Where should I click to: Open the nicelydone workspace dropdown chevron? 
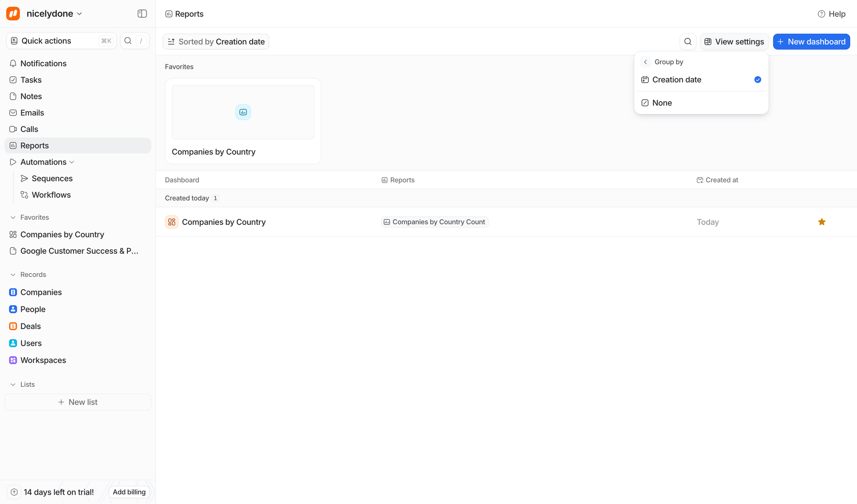pyautogui.click(x=80, y=14)
